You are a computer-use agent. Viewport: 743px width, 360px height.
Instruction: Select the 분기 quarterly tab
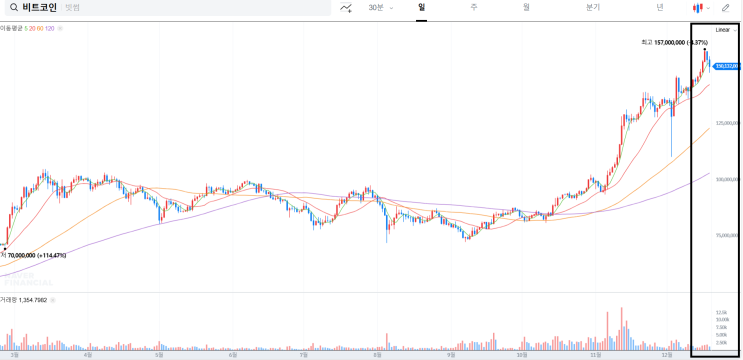pyautogui.click(x=593, y=8)
